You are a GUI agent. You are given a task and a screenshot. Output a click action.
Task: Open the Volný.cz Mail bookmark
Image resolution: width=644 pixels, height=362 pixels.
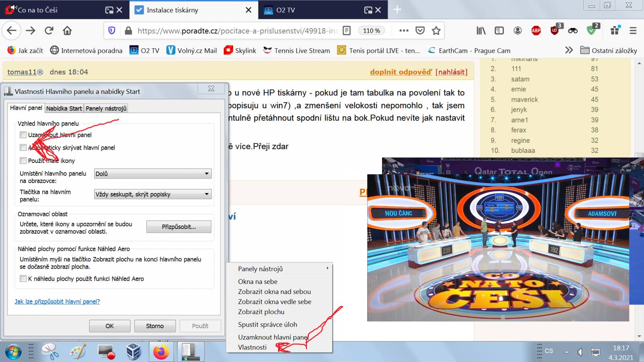click(x=192, y=50)
